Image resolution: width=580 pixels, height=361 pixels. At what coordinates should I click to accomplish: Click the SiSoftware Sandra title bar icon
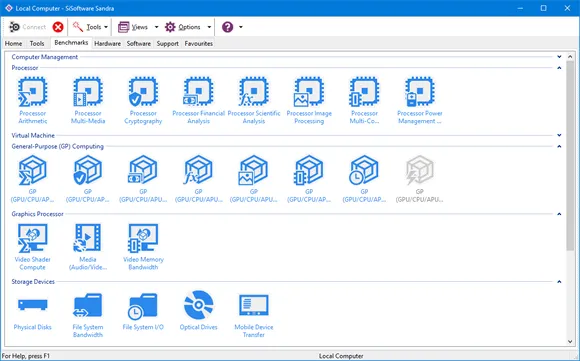[x=9, y=8]
